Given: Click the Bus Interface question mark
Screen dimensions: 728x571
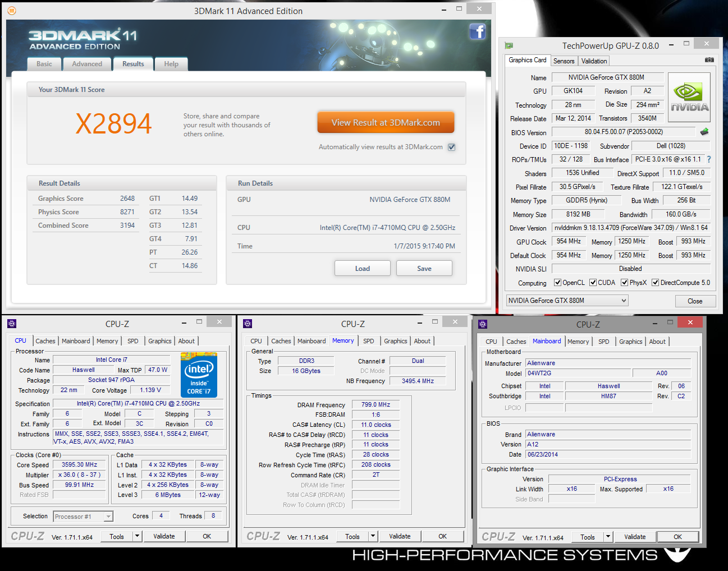Looking at the screenshot, I should [x=709, y=159].
